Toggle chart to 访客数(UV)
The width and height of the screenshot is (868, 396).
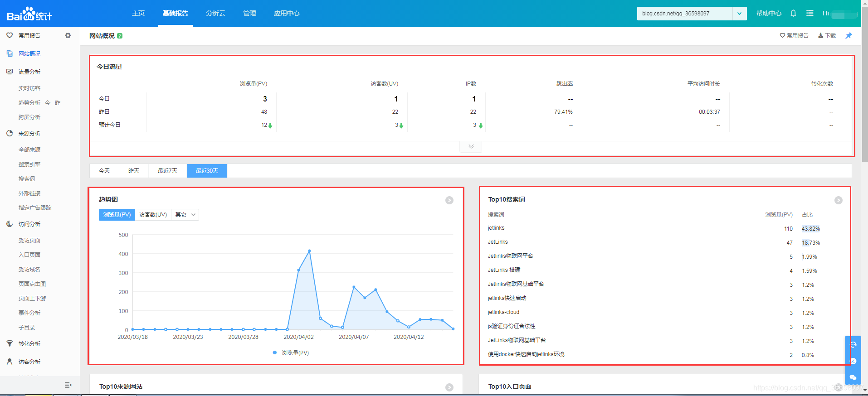pos(153,215)
